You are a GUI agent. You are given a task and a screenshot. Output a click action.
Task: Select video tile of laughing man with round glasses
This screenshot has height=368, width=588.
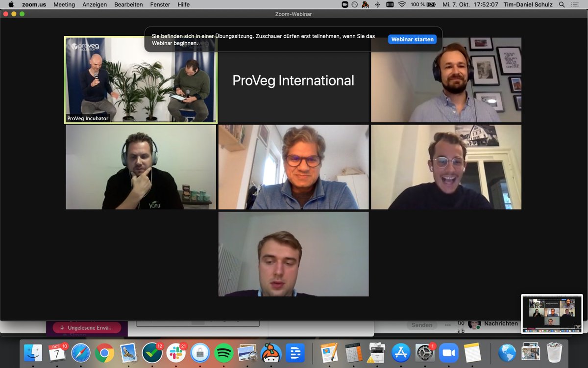(x=446, y=167)
